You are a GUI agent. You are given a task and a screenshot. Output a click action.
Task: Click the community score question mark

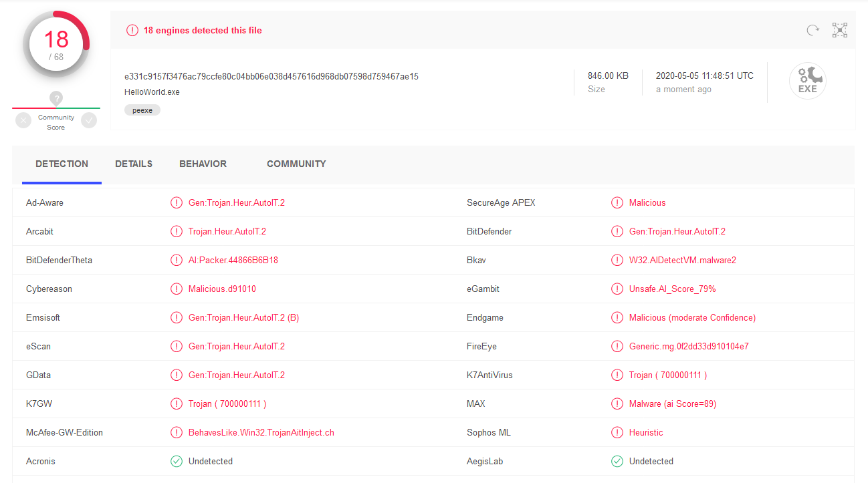(56, 99)
